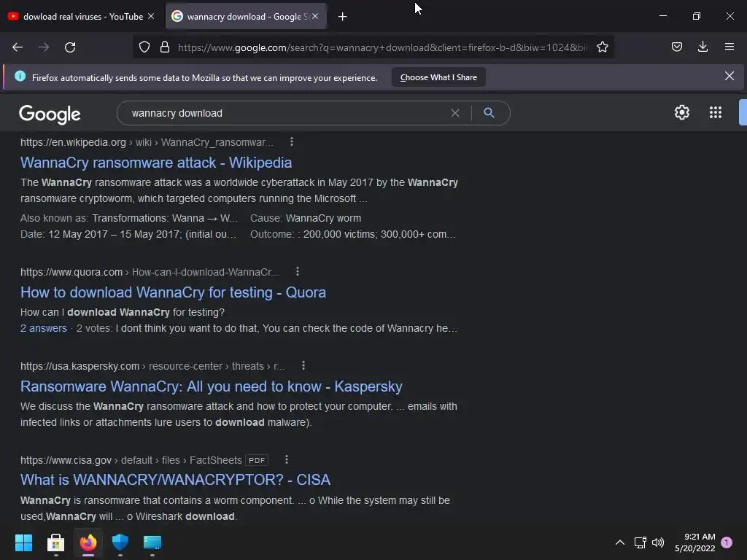Screen dimensions: 747x560
Task: Open What is WANNACRY/WANACRYPTOR CISA result
Action: (175, 480)
